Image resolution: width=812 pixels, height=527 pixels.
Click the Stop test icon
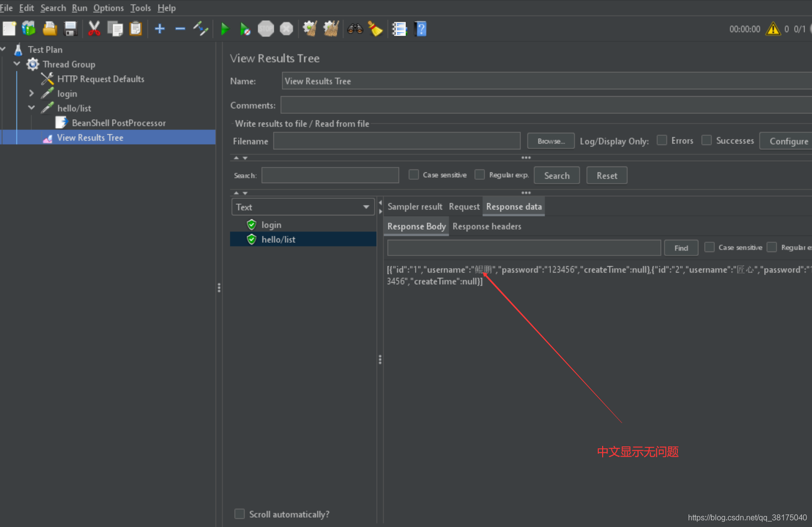[266, 29]
